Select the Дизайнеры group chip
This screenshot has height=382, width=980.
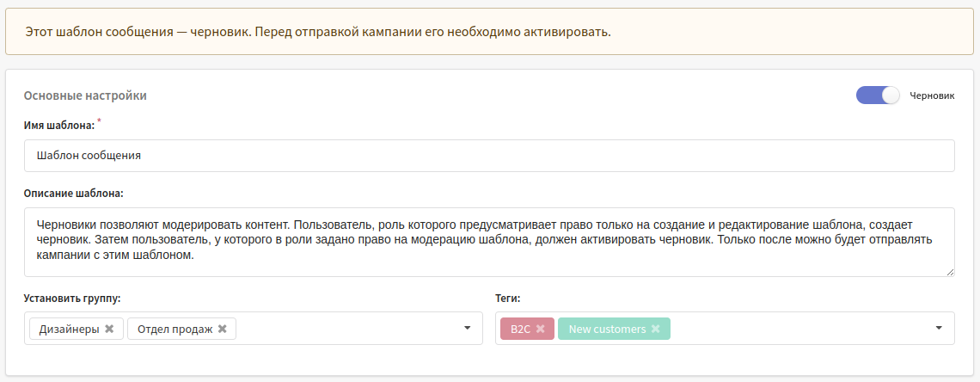69,329
